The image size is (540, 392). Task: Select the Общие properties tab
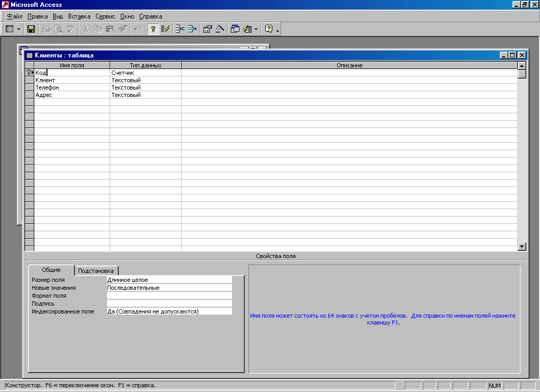point(51,270)
